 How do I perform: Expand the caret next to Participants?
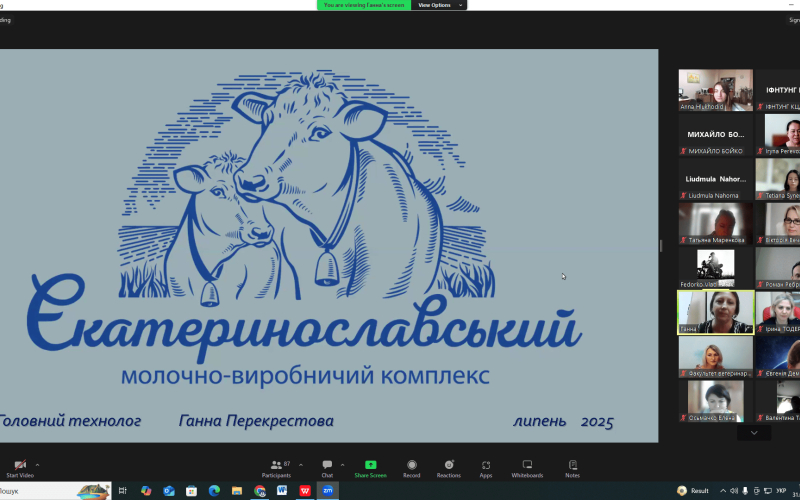point(301,465)
